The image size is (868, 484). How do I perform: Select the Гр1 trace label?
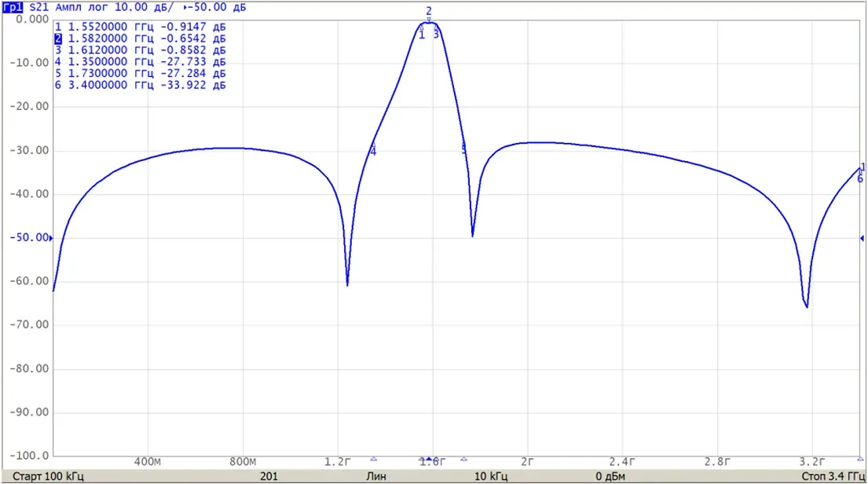13,7
